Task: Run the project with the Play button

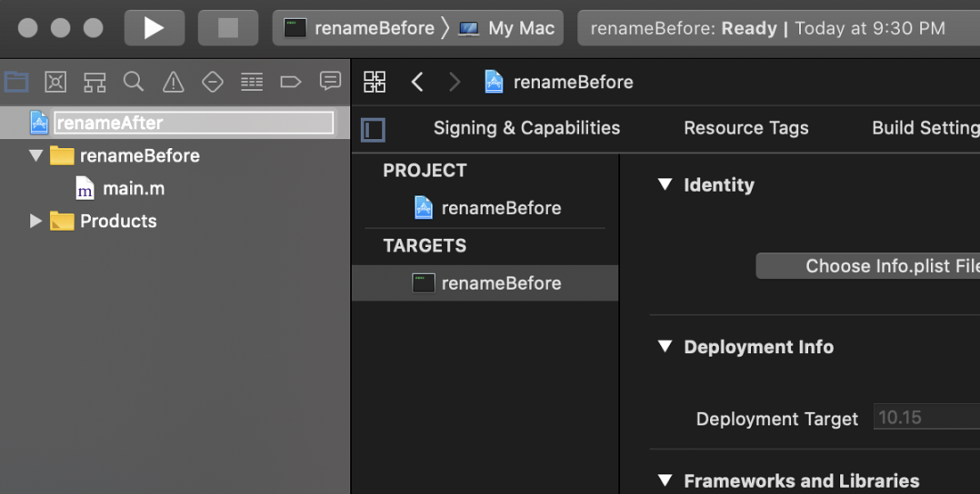Action: tap(154, 29)
